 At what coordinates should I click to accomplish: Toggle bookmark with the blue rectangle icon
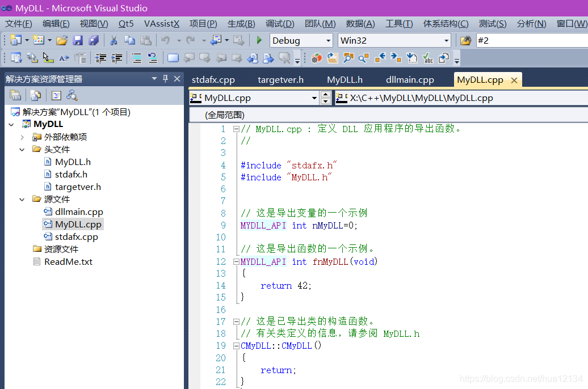[x=173, y=58]
